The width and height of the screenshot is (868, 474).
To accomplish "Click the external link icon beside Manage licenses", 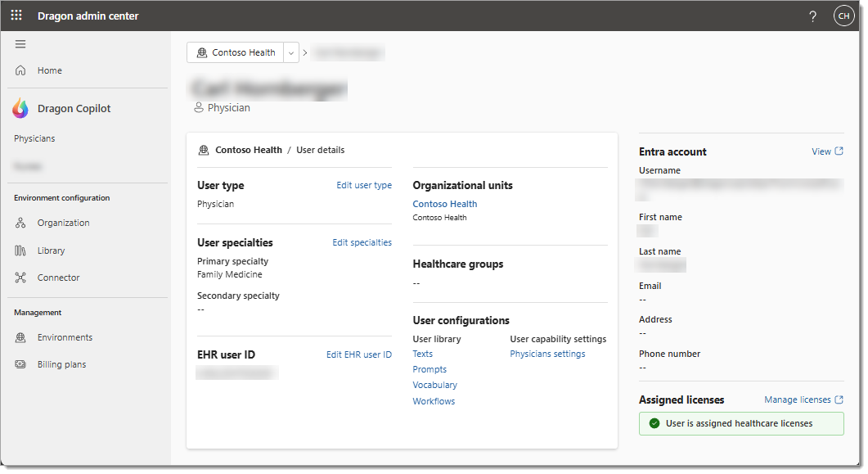I will (x=839, y=400).
